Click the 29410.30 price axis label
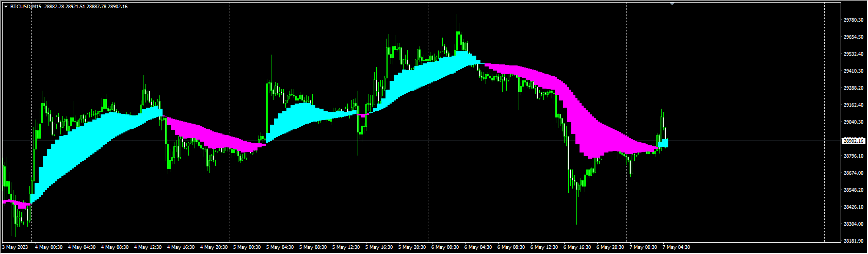The width and height of the screenshot is (868, 254). tap(854, 71)
